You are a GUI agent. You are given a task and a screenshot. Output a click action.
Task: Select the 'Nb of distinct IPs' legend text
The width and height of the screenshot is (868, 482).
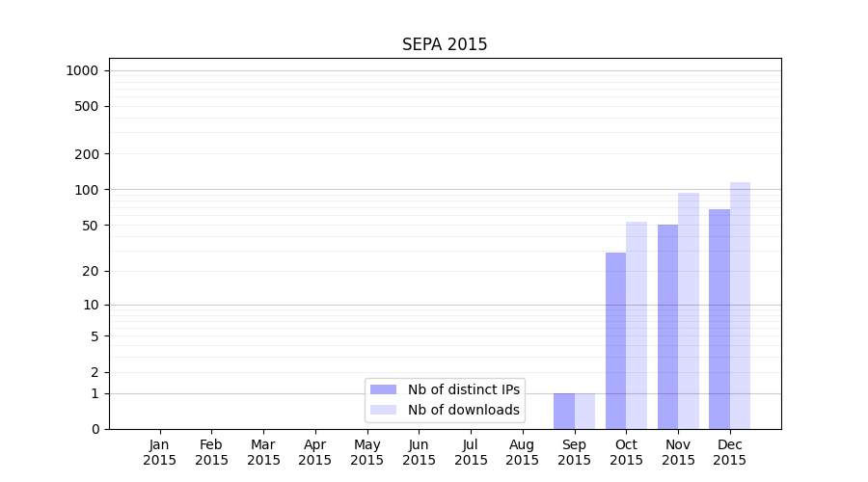point(463,389)
